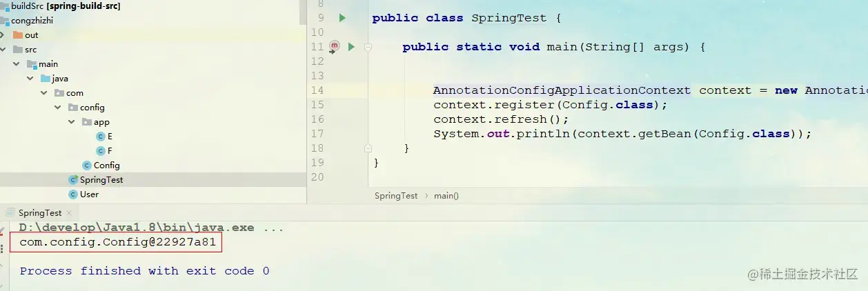Click the app package icon
Viewport: 868px width, 291px height.
tap(87, 122)
